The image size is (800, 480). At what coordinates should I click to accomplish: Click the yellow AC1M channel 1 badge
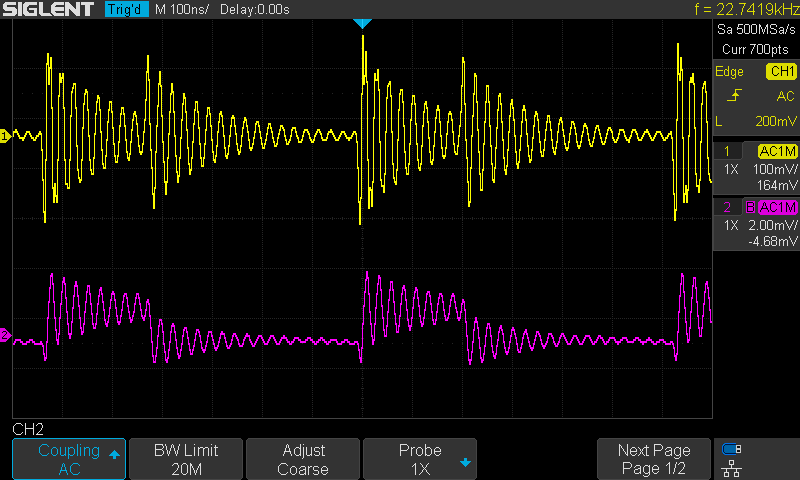point(778,151)
